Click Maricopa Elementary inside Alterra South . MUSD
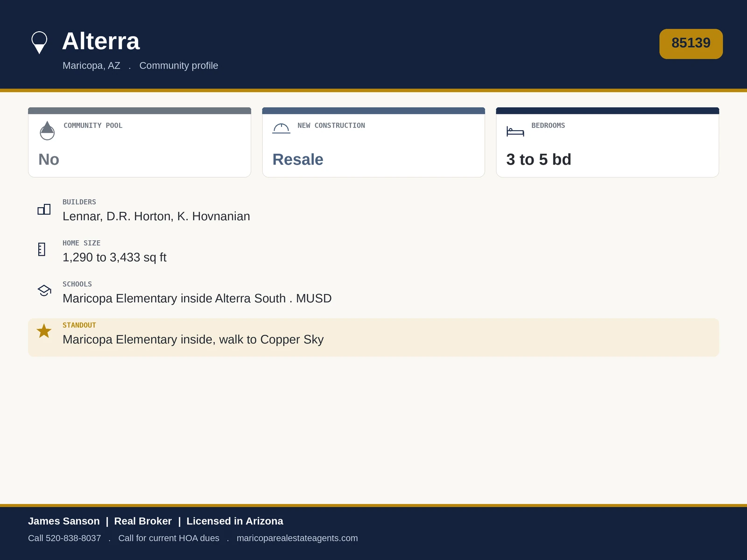The width and height of the screenshot is (747, 560). (197, 299)
